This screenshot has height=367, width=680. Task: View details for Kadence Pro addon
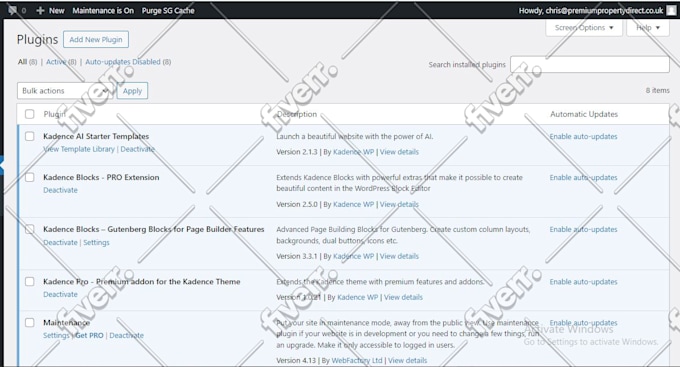(x=403, y=297)
